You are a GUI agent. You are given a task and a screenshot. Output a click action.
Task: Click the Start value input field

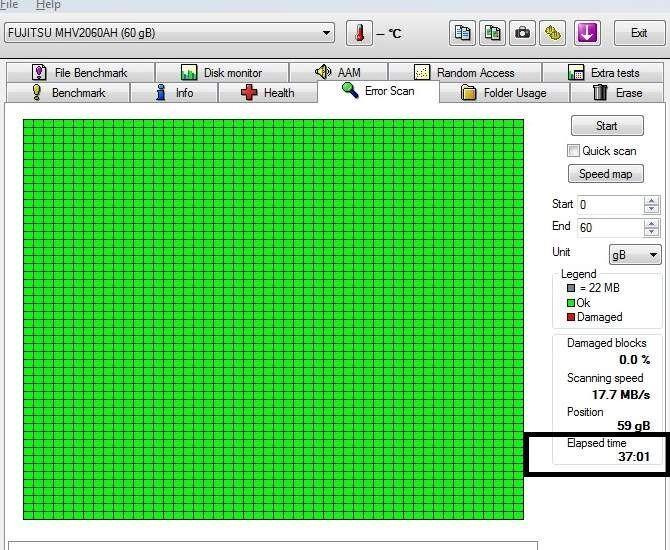point(610,205)
